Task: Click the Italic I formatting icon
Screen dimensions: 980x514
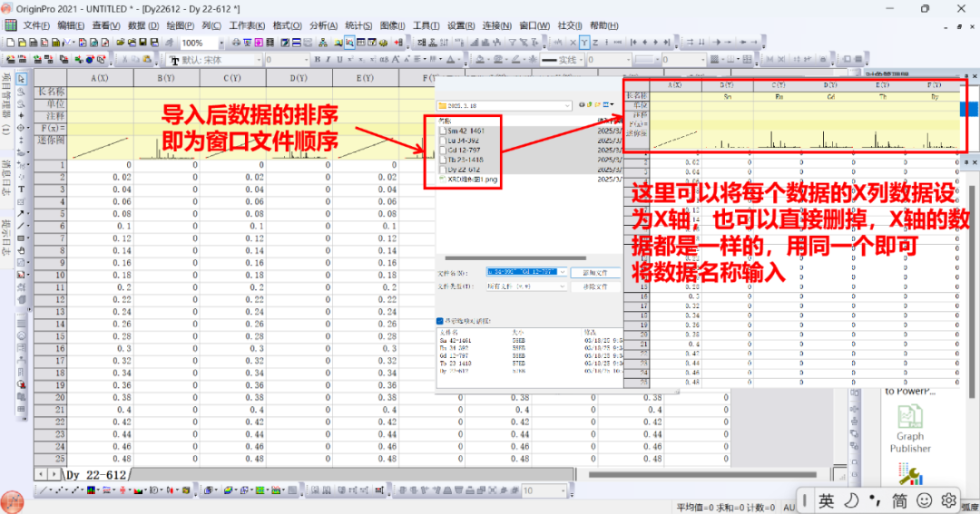Action: point(328,59)
